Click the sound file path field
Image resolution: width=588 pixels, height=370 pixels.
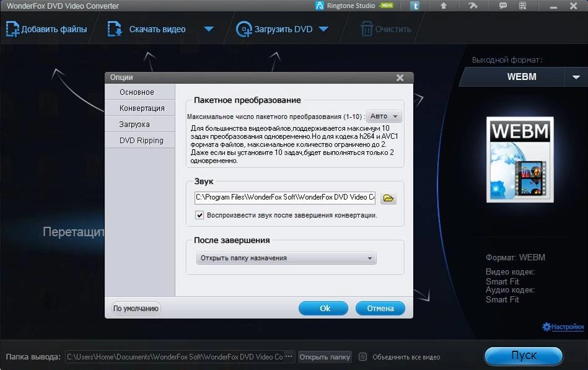[285, 198]
